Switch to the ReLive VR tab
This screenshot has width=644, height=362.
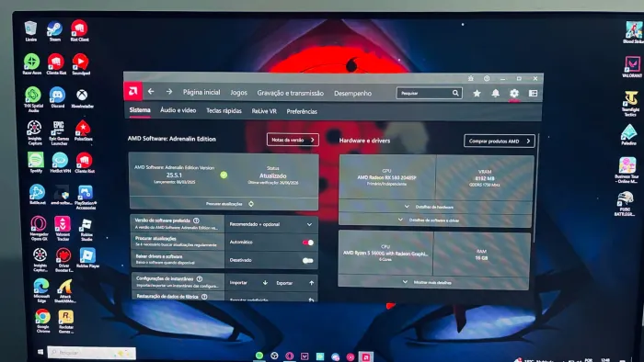(264, 111)
